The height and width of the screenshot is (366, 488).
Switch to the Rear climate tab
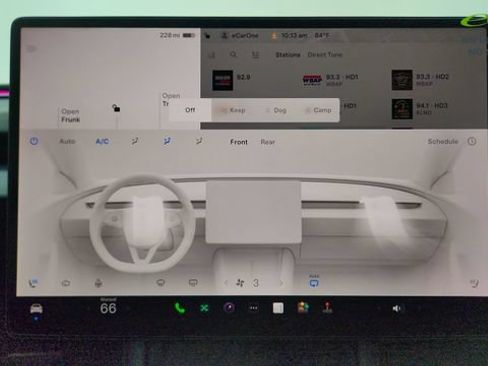pyautogui.click(x=268, y=142)
